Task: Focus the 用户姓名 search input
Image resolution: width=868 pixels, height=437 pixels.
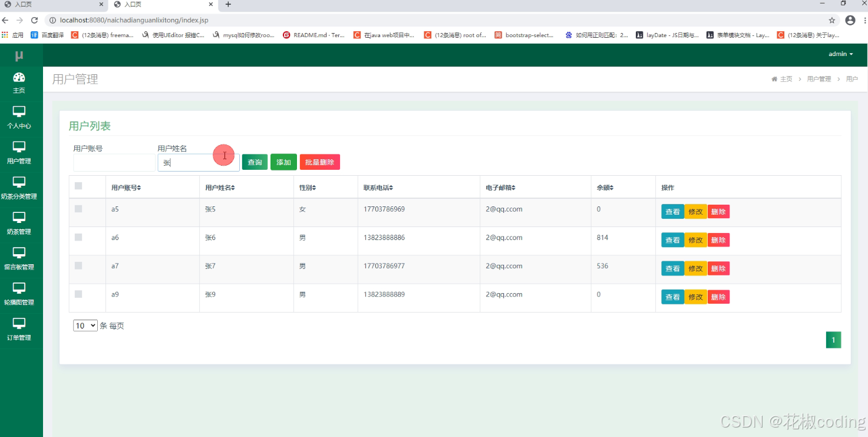Action: [x=199, y=163]
